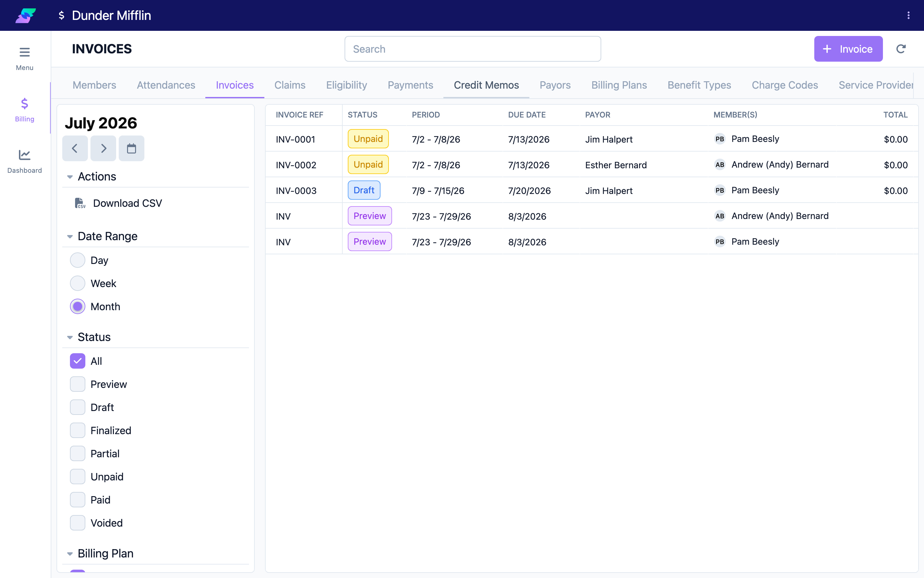Collapse the Actions section
The width and height of the screenshot is (924, 578).
pos(70,177)
